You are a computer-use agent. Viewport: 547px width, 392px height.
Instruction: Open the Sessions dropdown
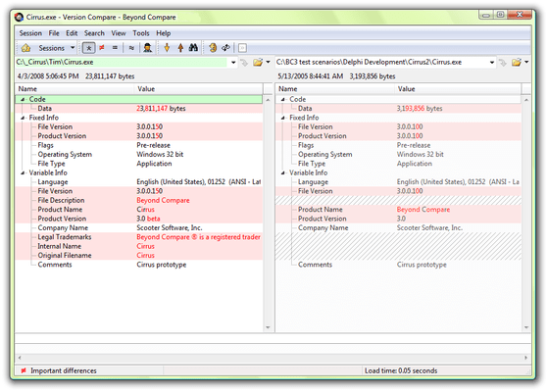tap(57, 48)
